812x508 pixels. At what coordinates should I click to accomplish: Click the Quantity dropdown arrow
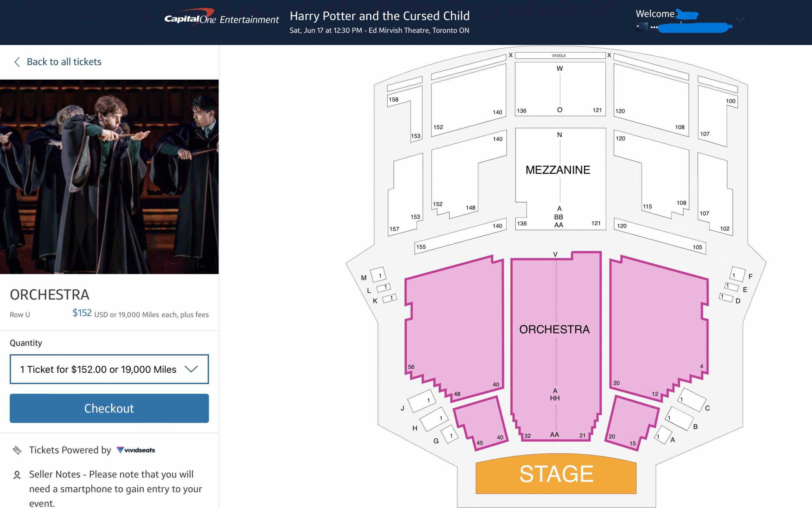(x=191, y=369)
